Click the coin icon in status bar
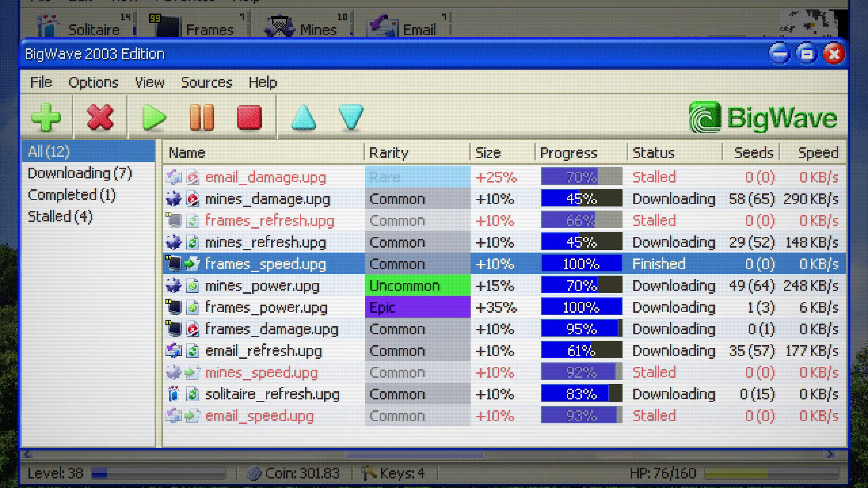 254,473
